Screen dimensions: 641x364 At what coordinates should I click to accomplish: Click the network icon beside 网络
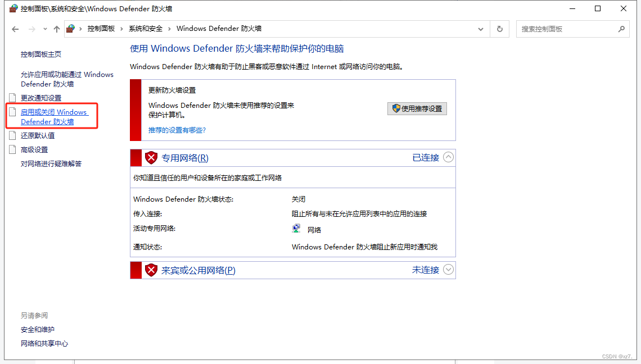pyautogui.click(x=296, y=229)
